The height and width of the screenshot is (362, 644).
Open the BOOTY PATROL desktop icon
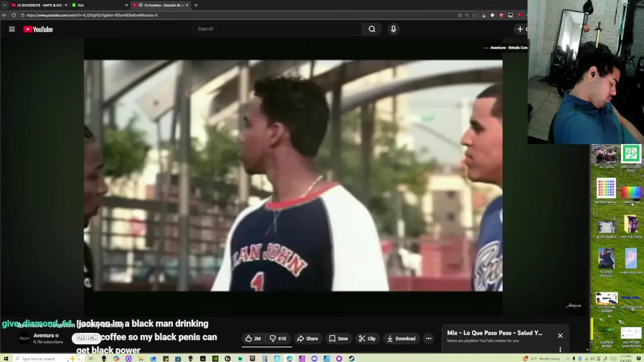pos(606,229)
